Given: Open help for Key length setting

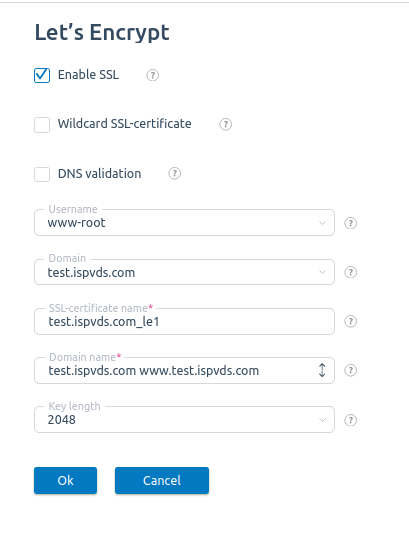Looking at the screenshot, I should (x=351, y=420).
